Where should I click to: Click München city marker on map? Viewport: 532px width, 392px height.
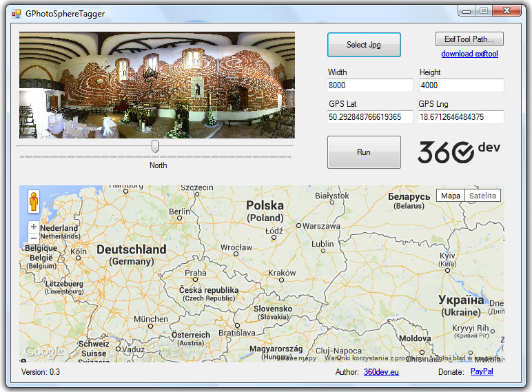coord(150,327)
